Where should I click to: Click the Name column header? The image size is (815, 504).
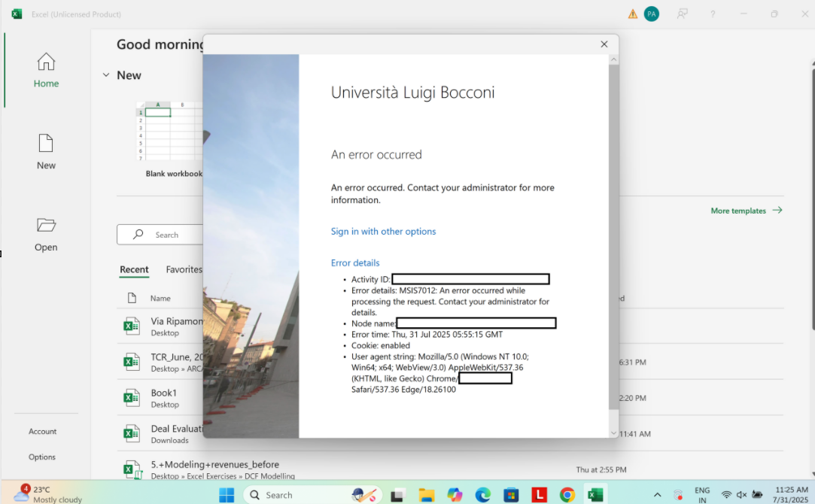pyautogui.click(x=160, y=298)
